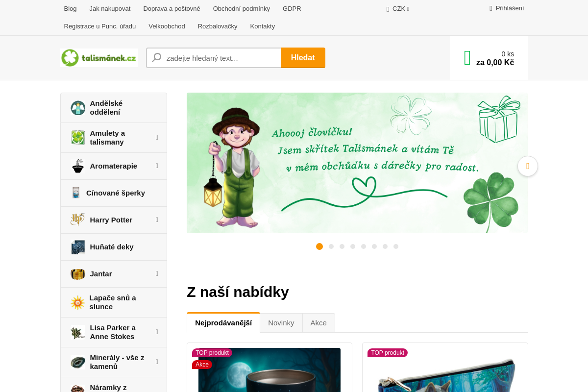Viewport: 588px width, 392px height.
Task: Select the last carousel dot indicator
Action: (x=396, y=246)
